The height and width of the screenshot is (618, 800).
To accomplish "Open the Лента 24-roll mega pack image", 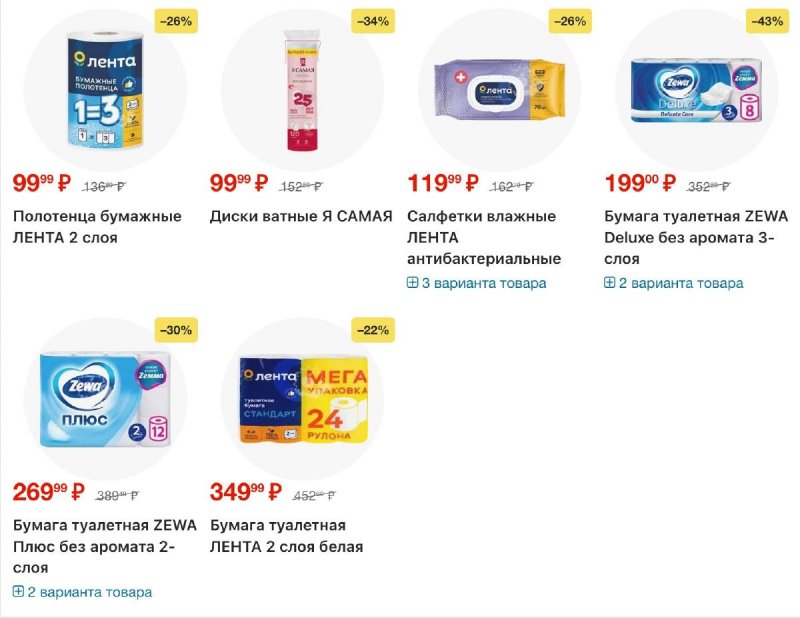I will pyautogui.click(x=301, y=400).
